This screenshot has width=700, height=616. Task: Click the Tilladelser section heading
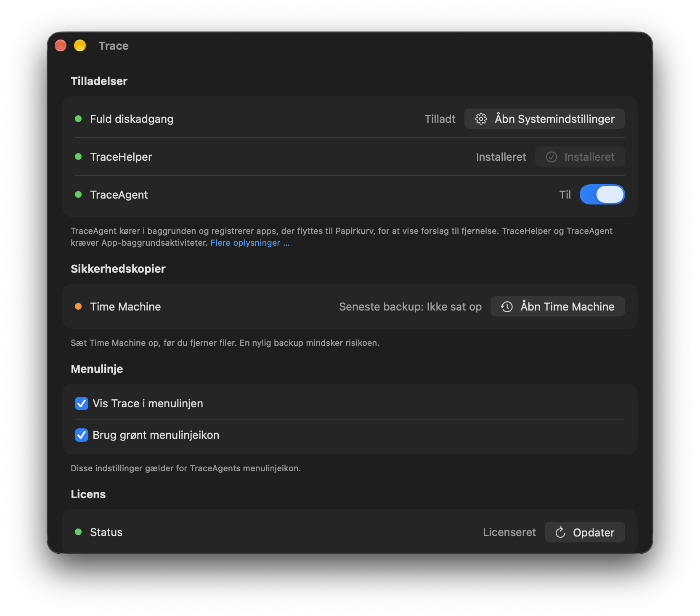(x=99, y=81)
